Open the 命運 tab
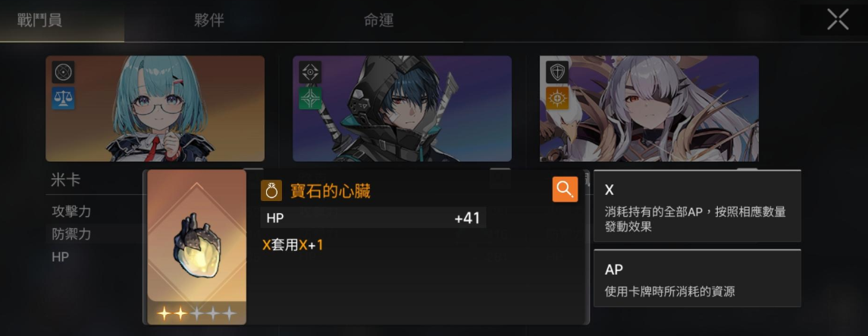868x336 pixels. point(378,20)
